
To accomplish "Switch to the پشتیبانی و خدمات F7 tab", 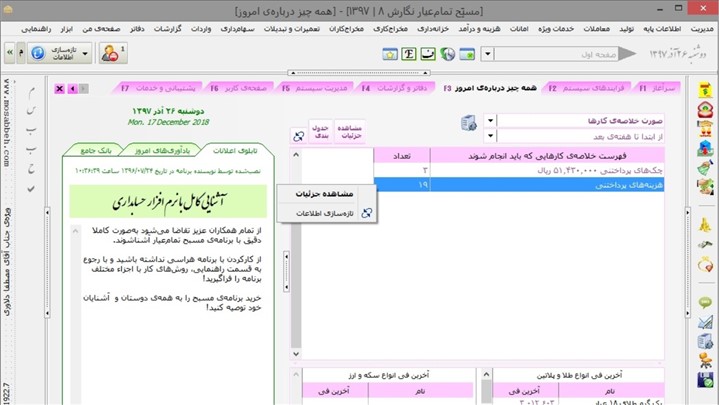I will (x=158, y=88).
